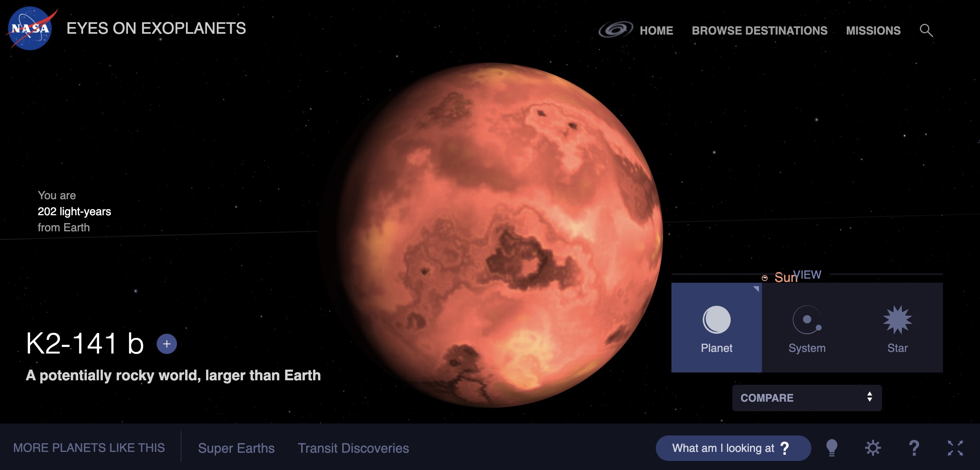
Task: Open the Super Earths link
Action: click(x=236, y=448)
